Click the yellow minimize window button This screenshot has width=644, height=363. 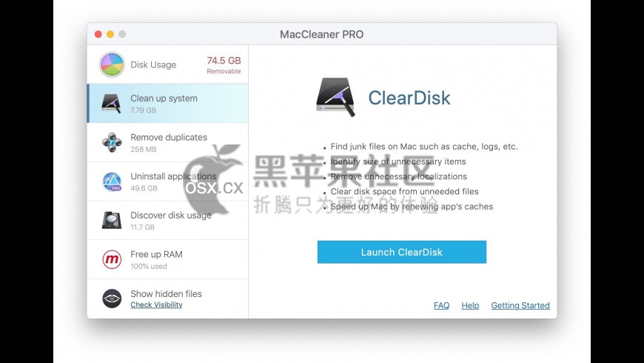point(110,34)
